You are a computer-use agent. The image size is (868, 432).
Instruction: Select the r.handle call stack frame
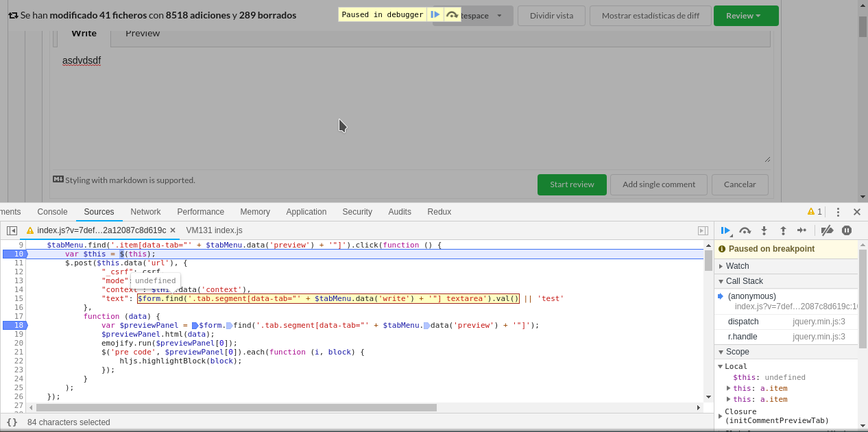786,337
